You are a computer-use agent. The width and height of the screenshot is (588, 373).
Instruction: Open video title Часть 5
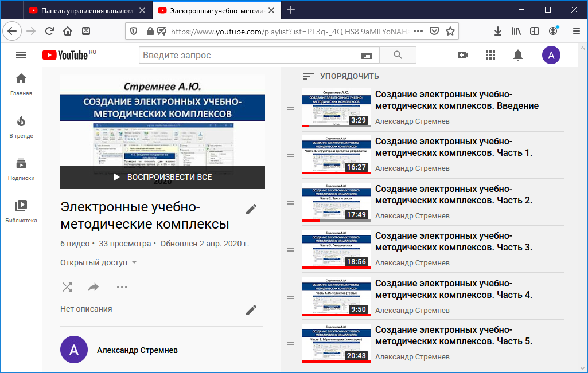(454, 336)
